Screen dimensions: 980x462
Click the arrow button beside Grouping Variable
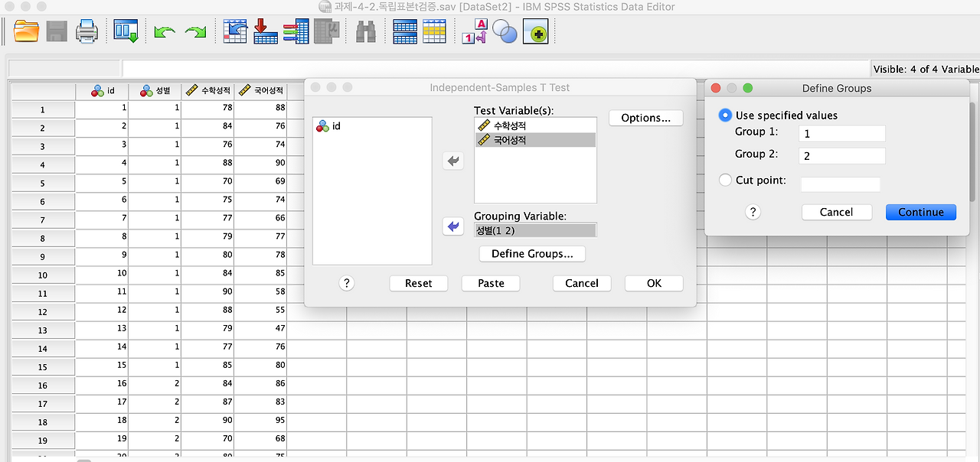pos(454,226)
